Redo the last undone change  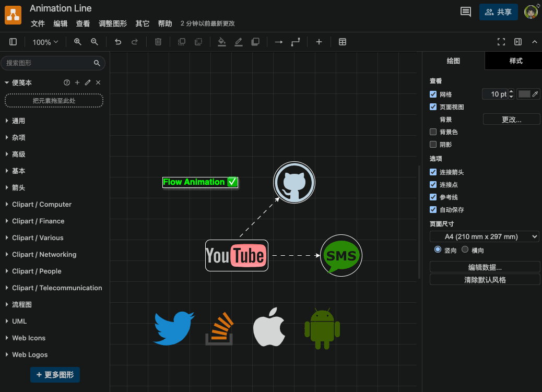[135, 42]
